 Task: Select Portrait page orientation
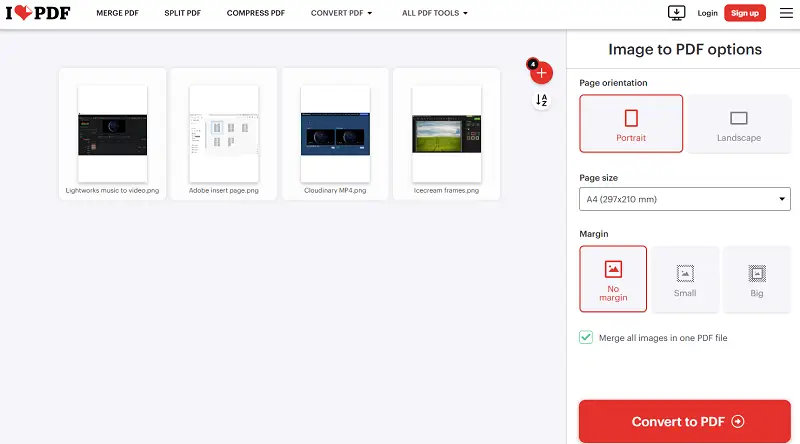pos(631,124)
